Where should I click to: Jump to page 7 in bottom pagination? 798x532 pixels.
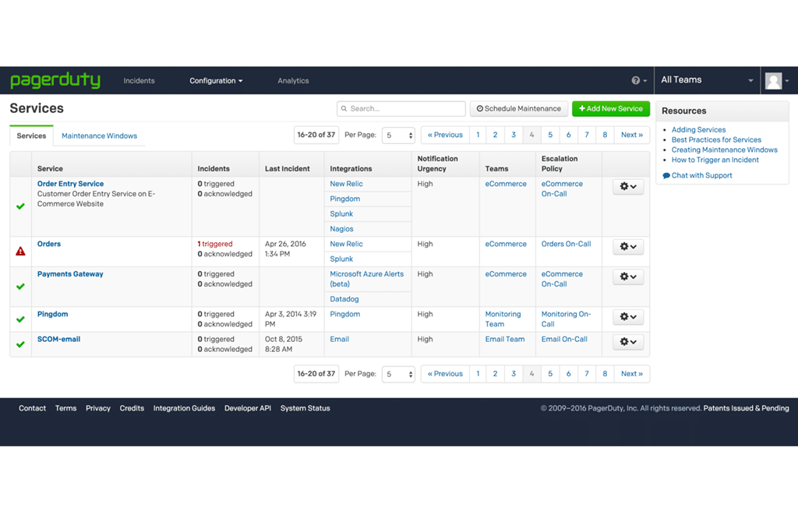(x=587, y=374)
